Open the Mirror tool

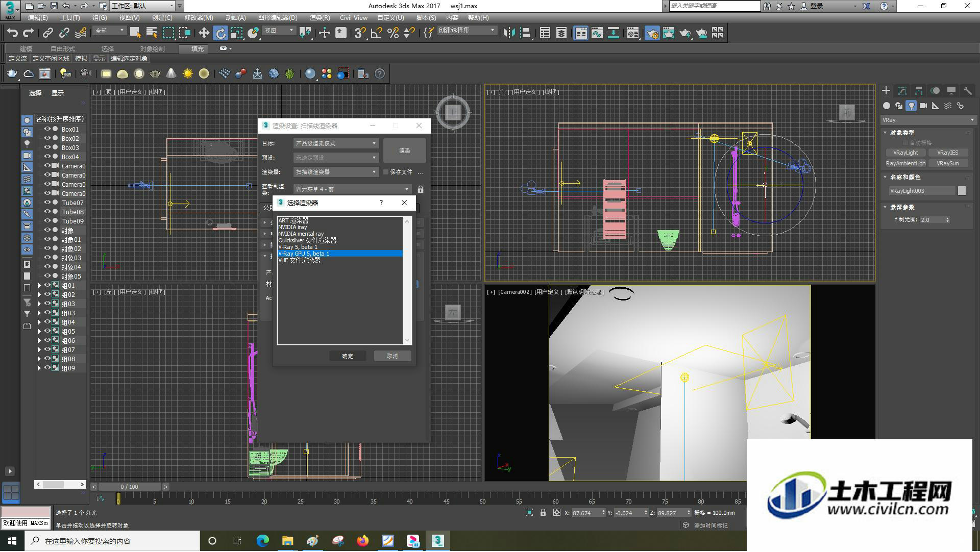tap(508, 33)
